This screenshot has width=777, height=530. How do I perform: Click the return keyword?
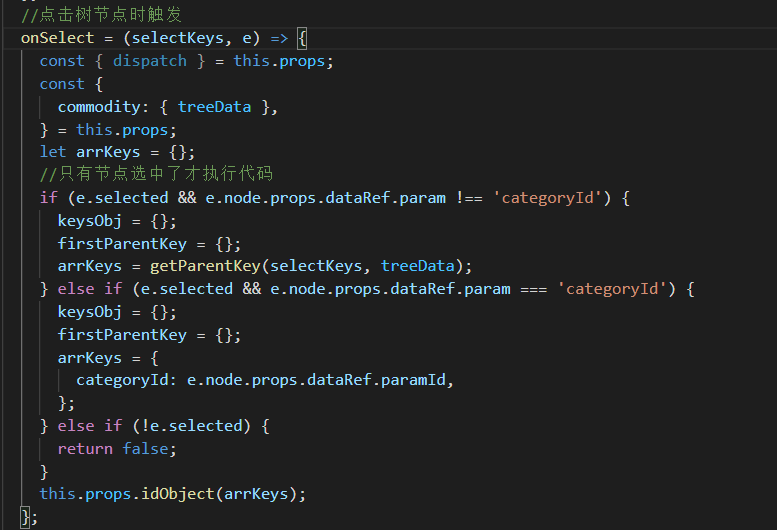tap(85, 449)
